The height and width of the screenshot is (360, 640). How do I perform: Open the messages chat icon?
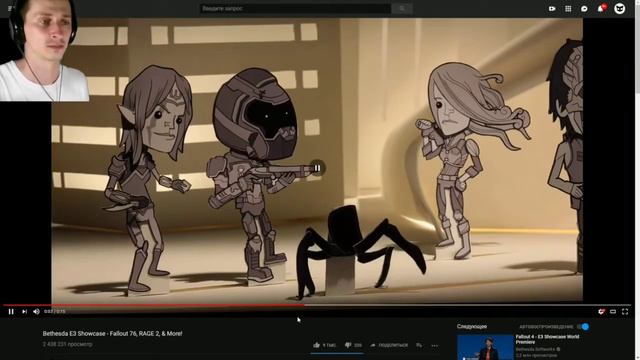(x=584, y=8)
